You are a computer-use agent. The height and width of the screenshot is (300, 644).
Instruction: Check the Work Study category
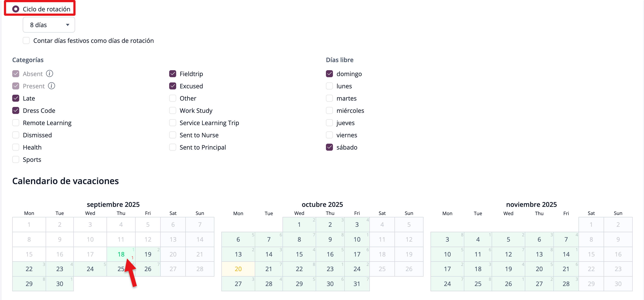[x=172, y=110]
